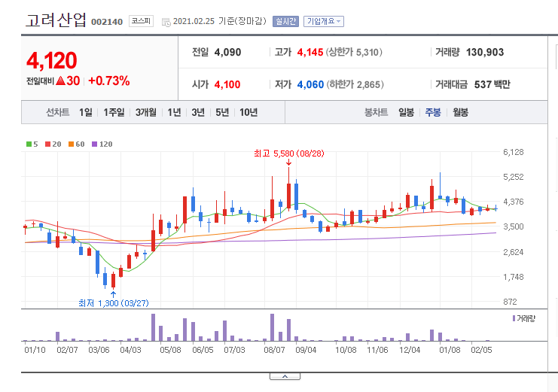Click the 고려산업 stock name heading
Viewport: 558px width, 392px height.
[56, 20]
